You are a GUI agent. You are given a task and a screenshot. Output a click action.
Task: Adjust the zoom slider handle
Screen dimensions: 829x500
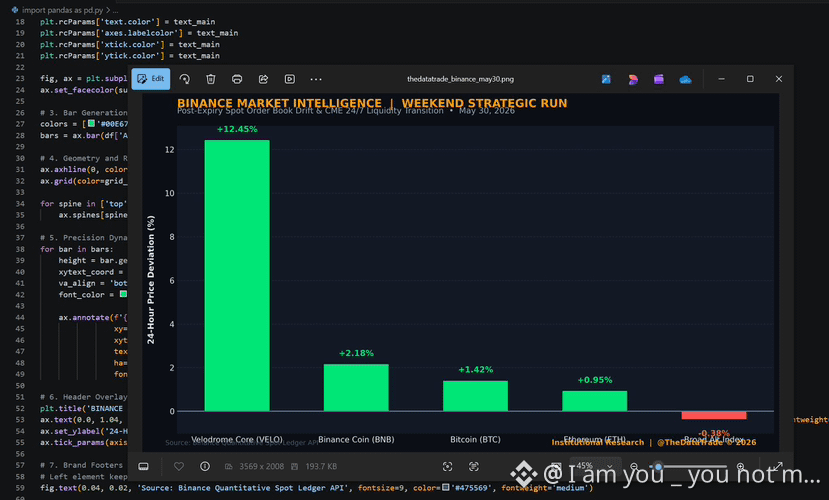click(658, 467)
